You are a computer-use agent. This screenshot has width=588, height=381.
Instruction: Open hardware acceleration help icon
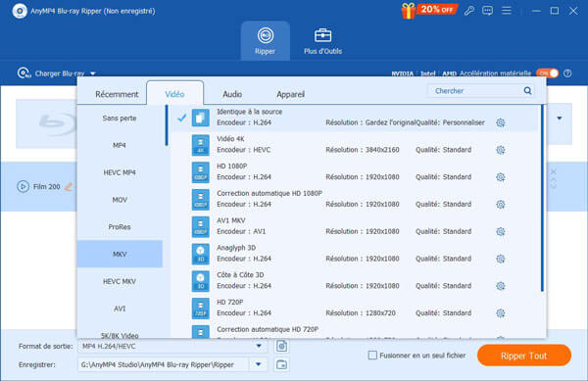pyautogui.click(x=567, y=73)
